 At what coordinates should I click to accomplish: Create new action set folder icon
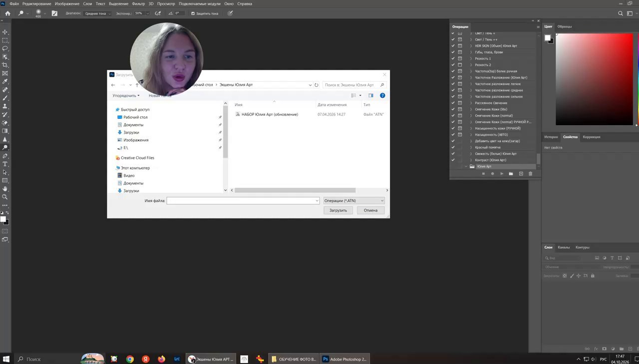(511, 174)
